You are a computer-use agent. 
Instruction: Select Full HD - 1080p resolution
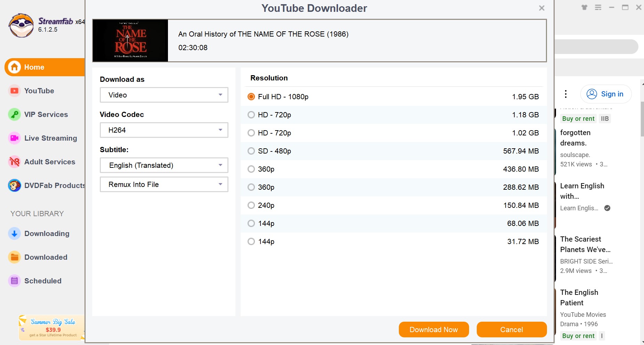[x=251, y=97]
